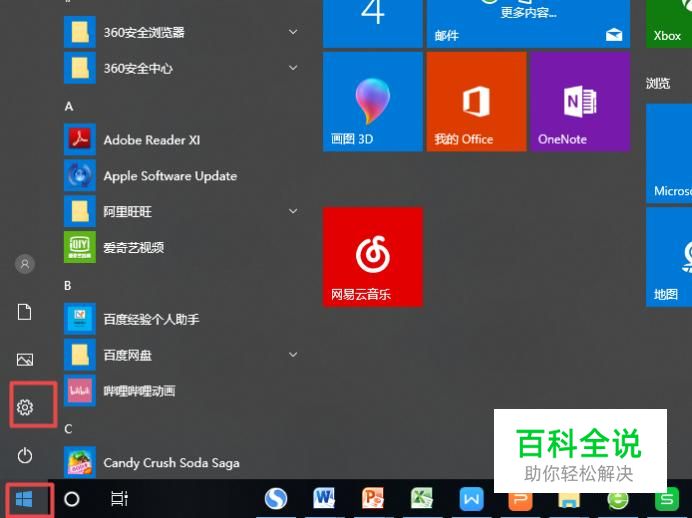
Task: Open the 画图 3D tile
Action: [x=372, y=102]
